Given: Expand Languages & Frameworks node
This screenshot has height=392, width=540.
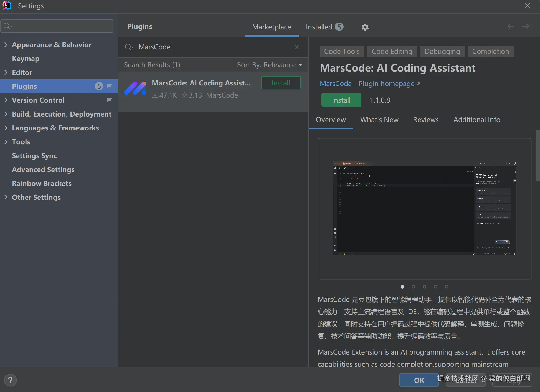Looking at the screenshot, I should (x=6, y=128).
